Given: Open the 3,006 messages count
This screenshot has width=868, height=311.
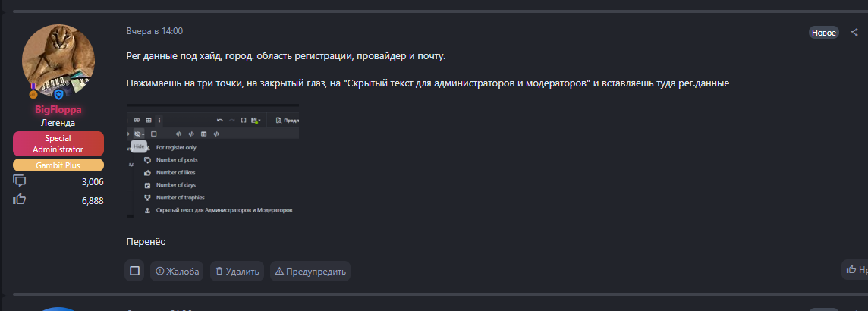Looking at the screenshot, I should tap(93, 182).
